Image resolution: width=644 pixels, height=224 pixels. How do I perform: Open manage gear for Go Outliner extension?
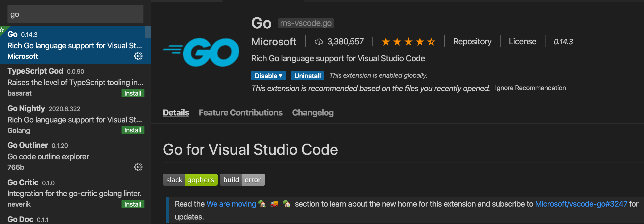click(x=138, y=167)
